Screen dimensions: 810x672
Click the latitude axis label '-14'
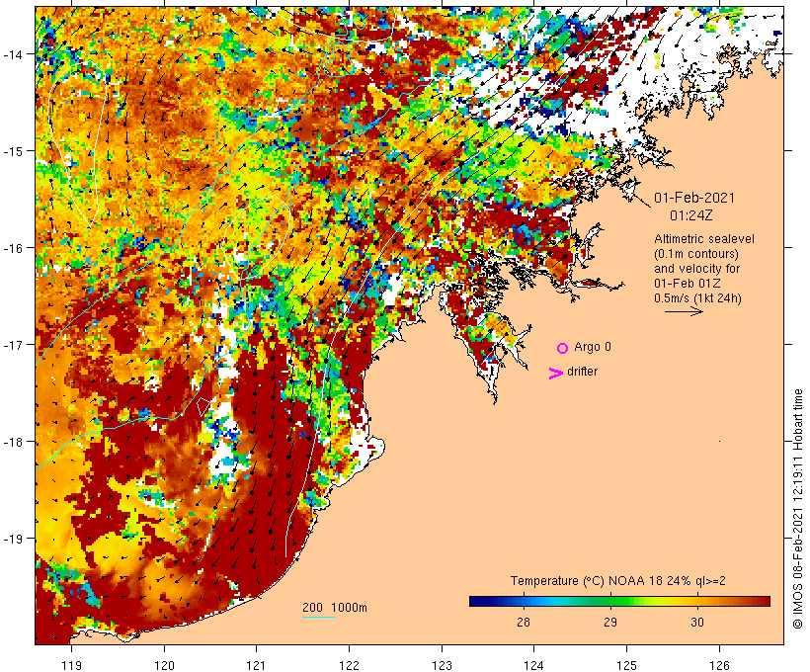coord(13,54)
